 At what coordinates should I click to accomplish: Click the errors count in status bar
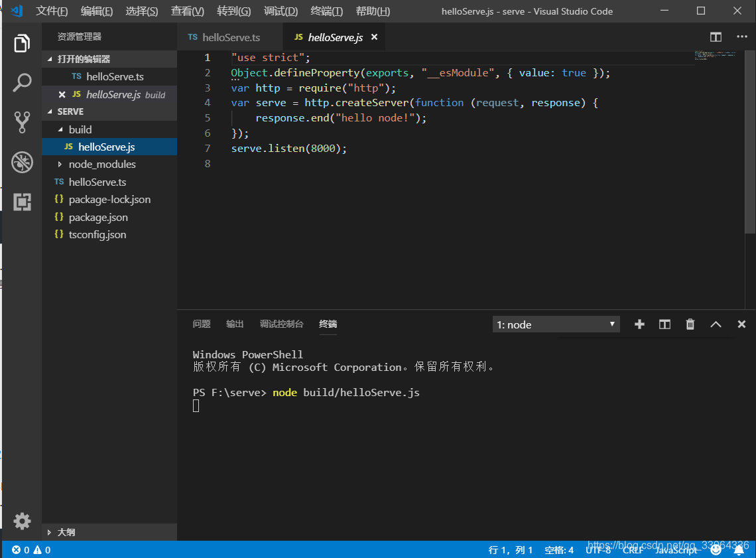(21, 550)
